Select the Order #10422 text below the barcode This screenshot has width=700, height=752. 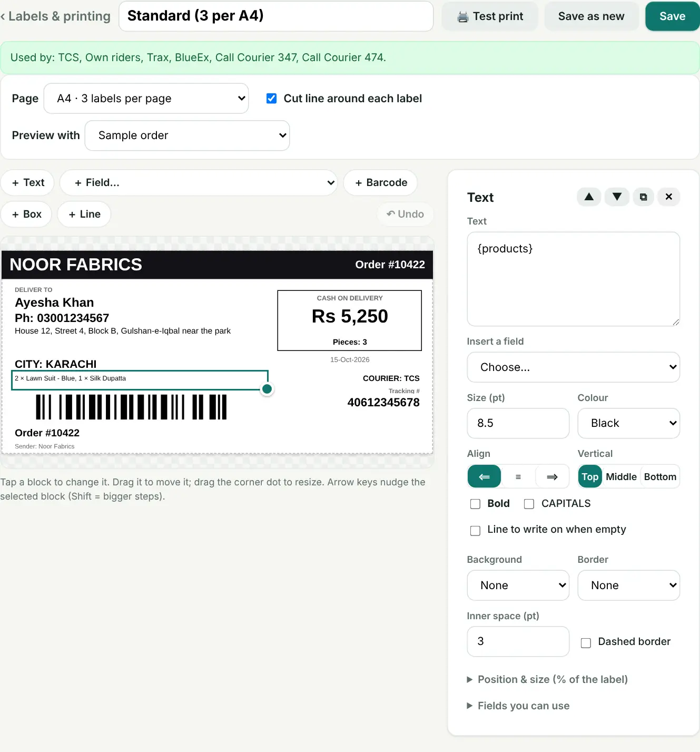47,433
